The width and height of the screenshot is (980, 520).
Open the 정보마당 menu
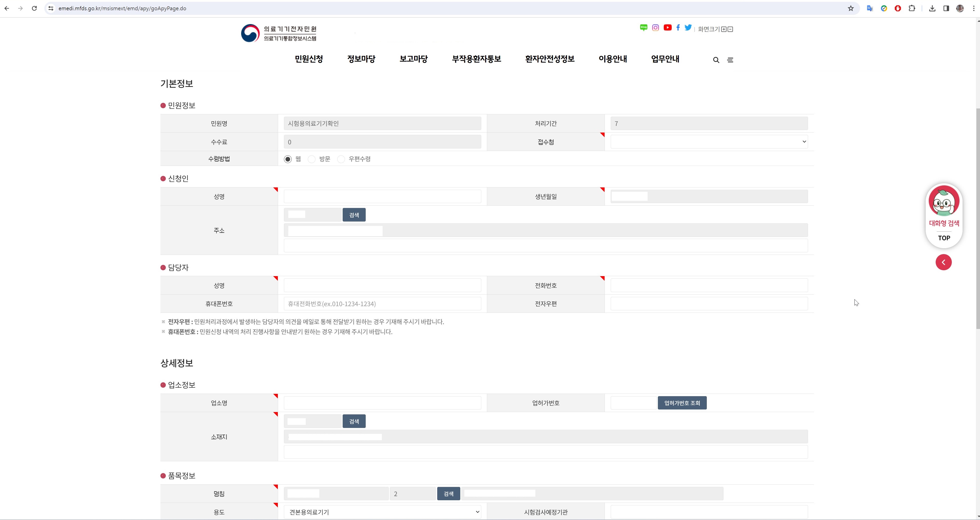(361, 59)
